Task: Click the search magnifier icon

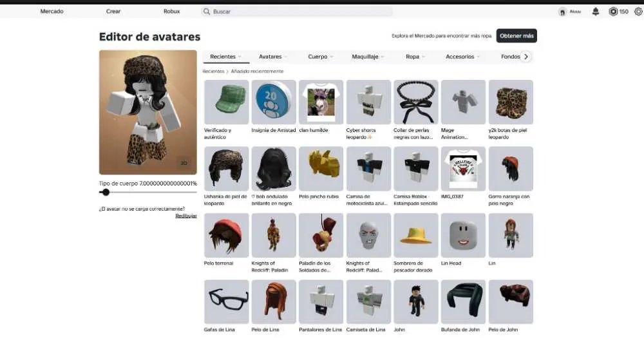Action: tap(207, 12)
